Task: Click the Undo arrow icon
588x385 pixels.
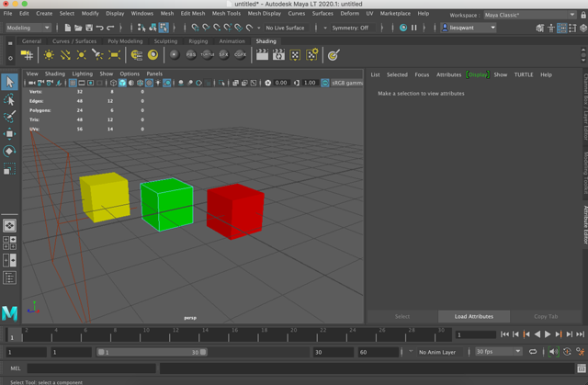Action: click(x=98, y=28)
